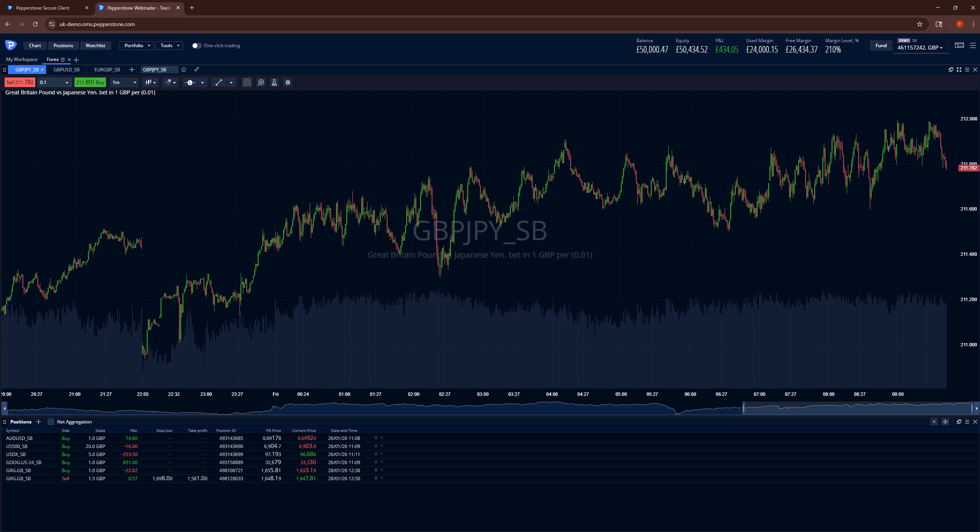Add a new chart tab with plus

click(x=132, y=69)
